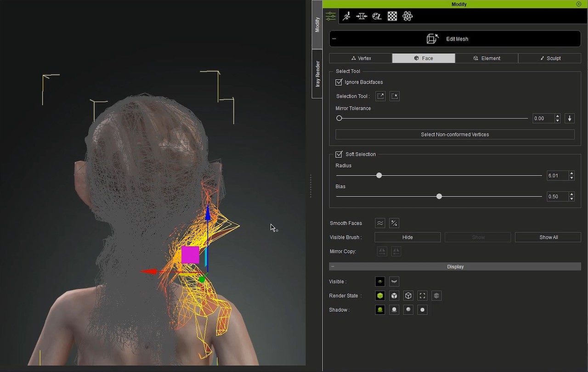Click the Bias slider handle
Viewport: 588px width, 372px height.
(x=439, y=197)
